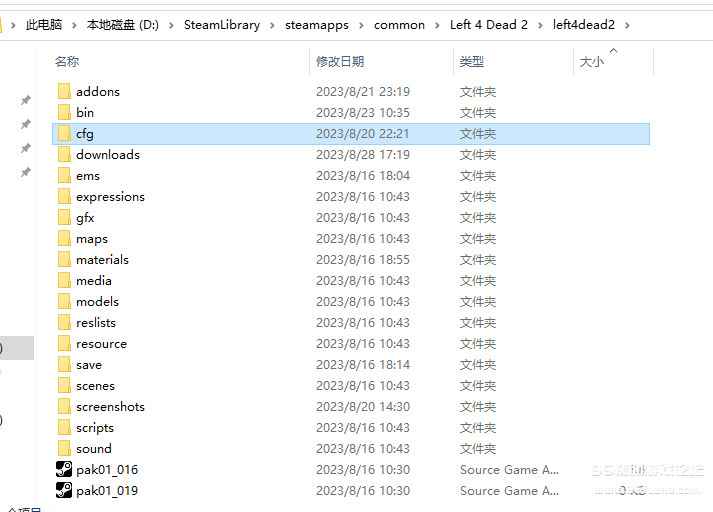Click the fourth pin icon in sidebar
The image size is (713, 512).
(26, 172)
